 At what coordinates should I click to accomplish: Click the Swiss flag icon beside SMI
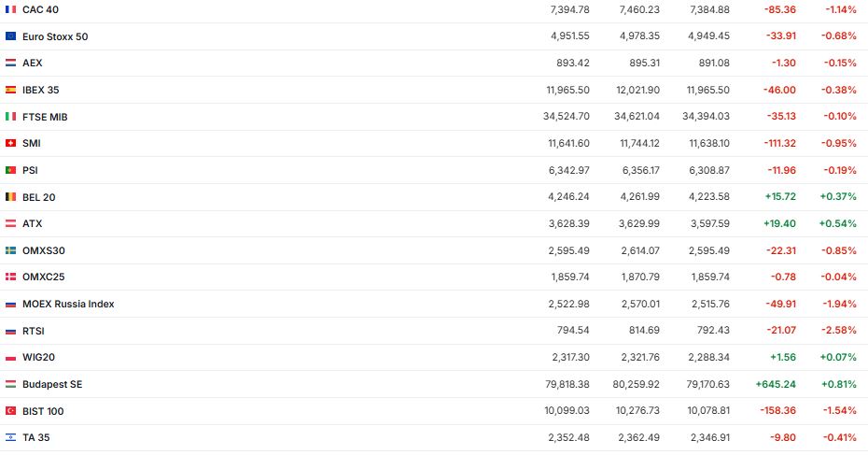pos(10,143)
